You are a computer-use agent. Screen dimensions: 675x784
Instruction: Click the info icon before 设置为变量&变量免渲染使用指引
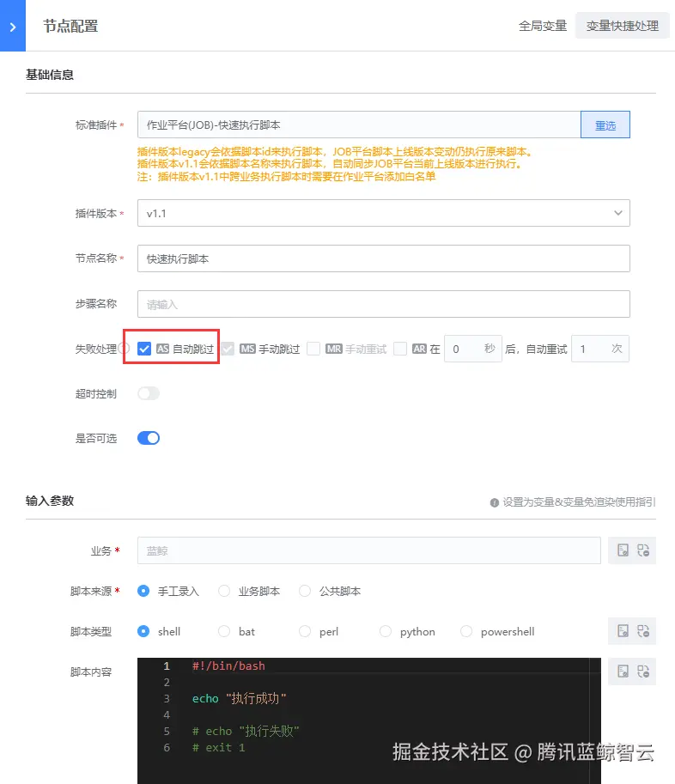coord(494,502)
